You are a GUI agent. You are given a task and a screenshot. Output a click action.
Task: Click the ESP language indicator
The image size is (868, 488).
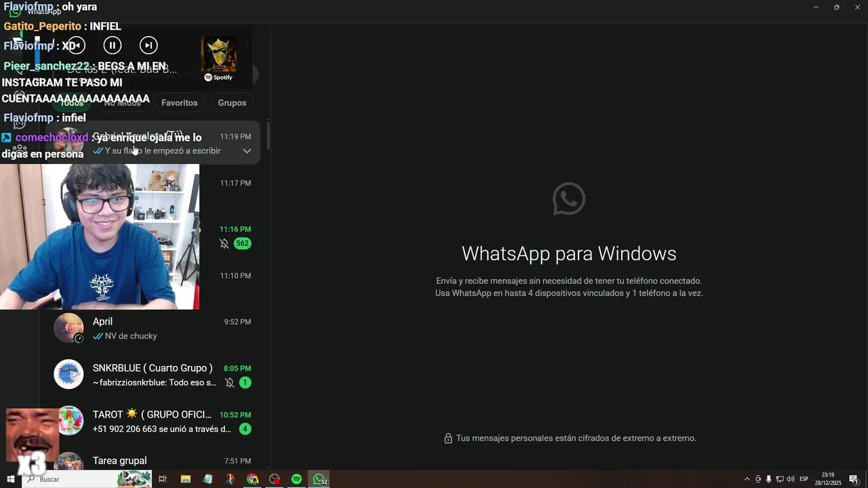click(x=804, y=479)
